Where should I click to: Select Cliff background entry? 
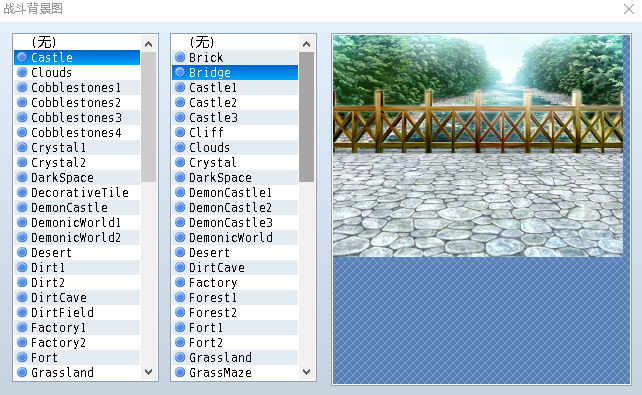[x=235, y=133]
